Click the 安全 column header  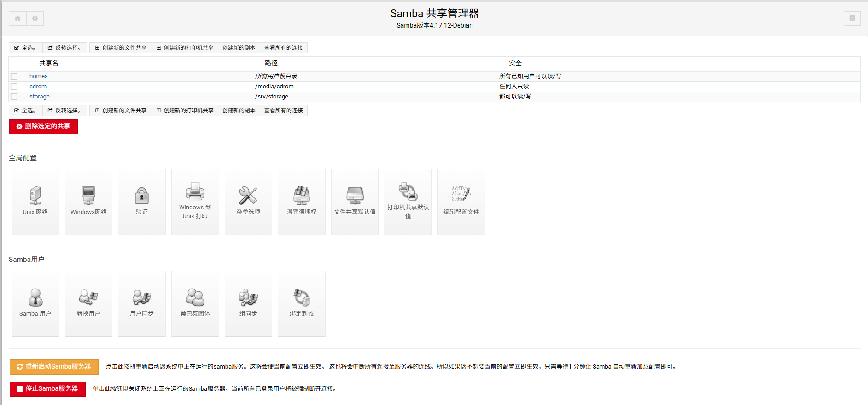(515, 63)
